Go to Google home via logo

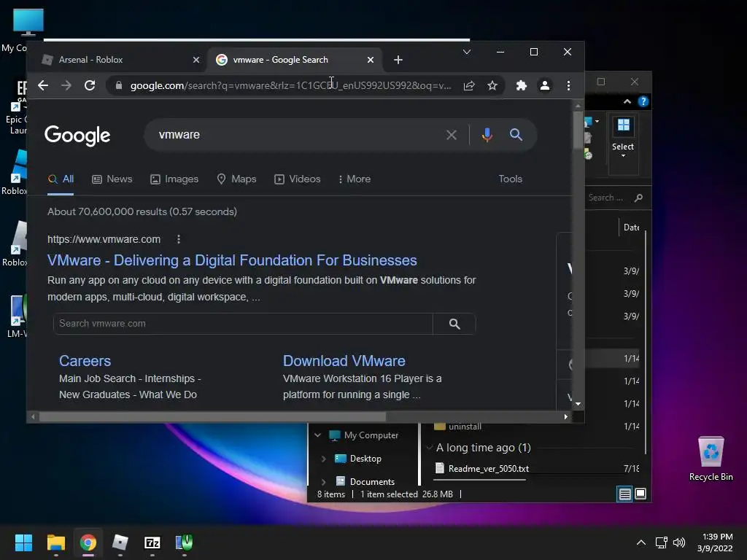click(x=77, y=136)
